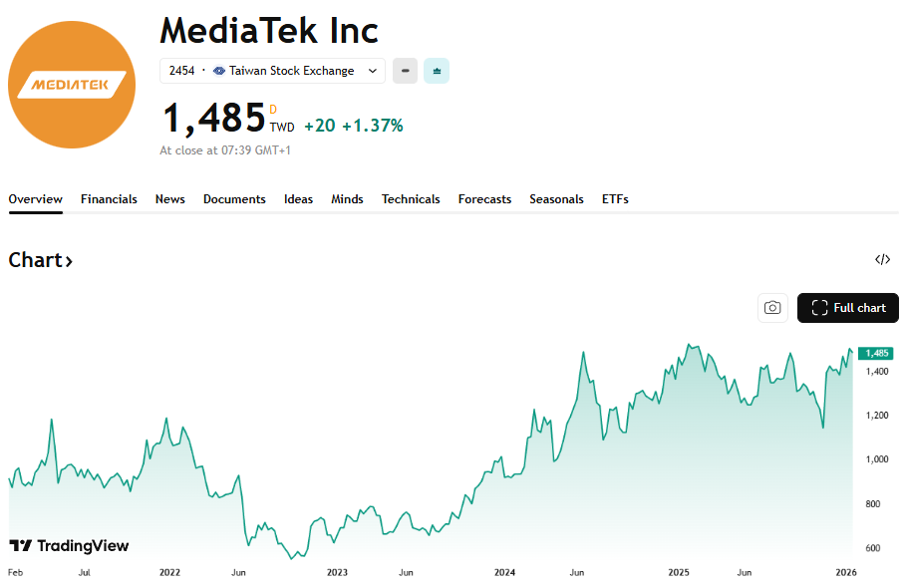
Task: Expand the Taiwan Stock Exchange dropdown
Action: (x=373, y=71)
